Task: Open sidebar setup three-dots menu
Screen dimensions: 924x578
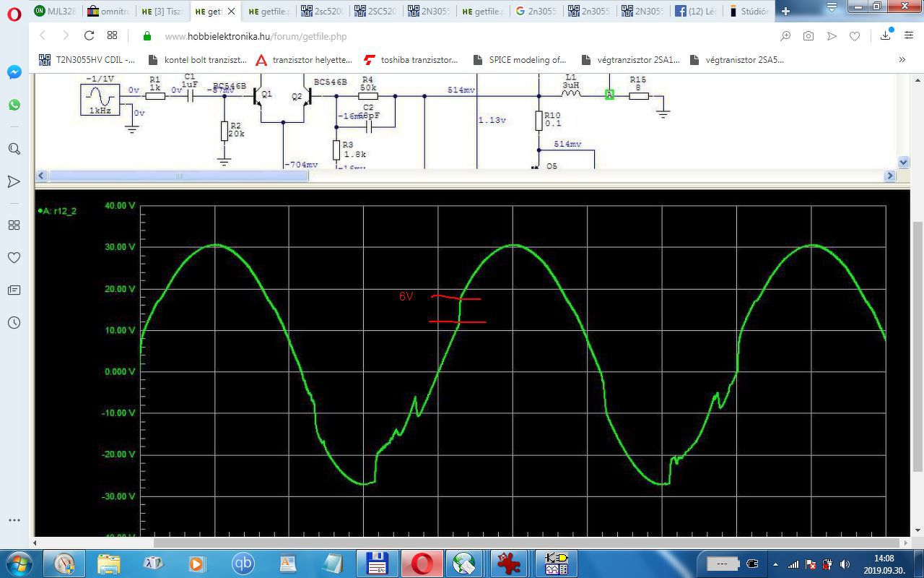Action: (14, 520)
